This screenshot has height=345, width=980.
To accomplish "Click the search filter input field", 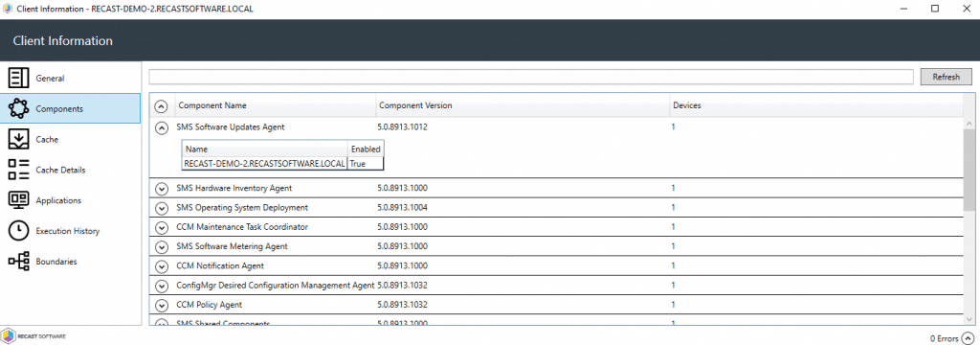I will pos(531,77).
